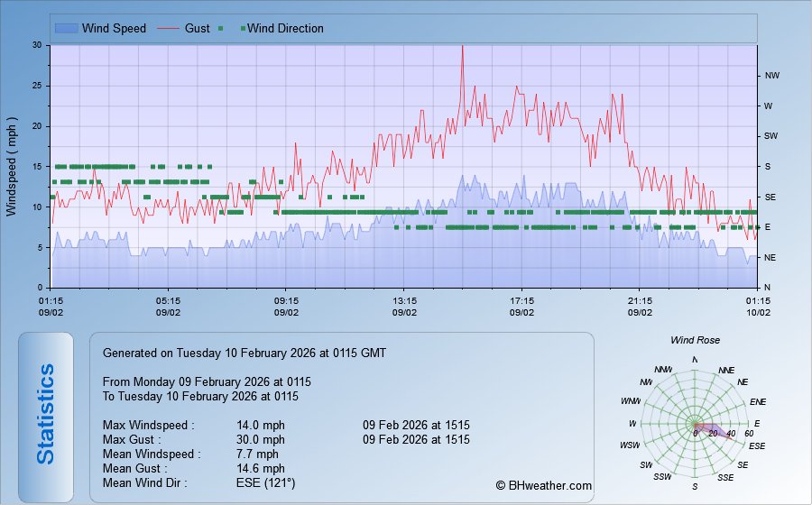Click the 30 mph gust peak on chart
812x505 pixels.
[x=463, y=47]
